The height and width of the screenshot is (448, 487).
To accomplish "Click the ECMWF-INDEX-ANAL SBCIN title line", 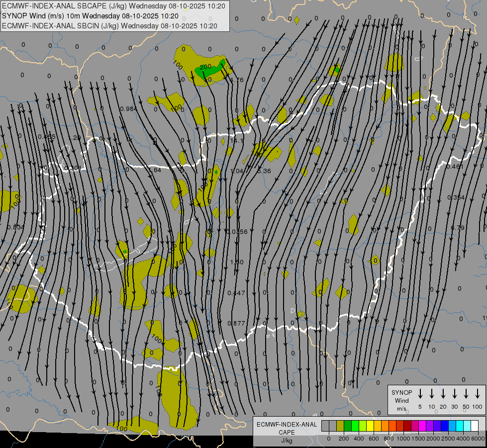I will pos(109,25).
